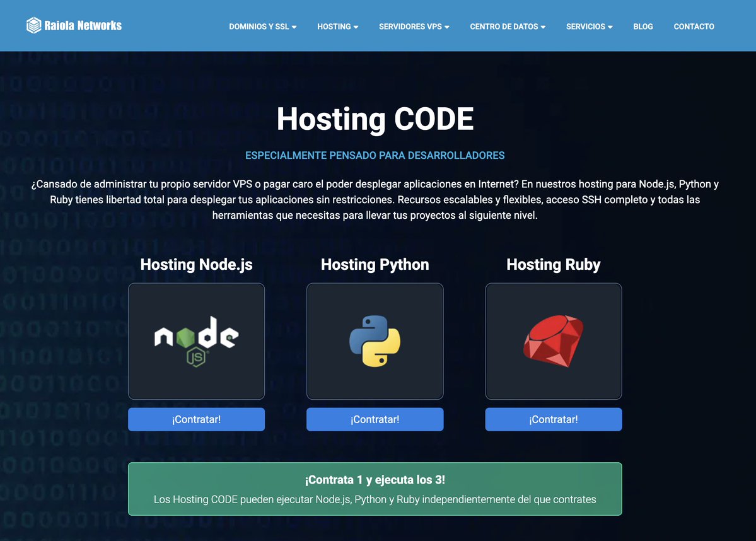Click the Node.js logo card

coord(196,341)
